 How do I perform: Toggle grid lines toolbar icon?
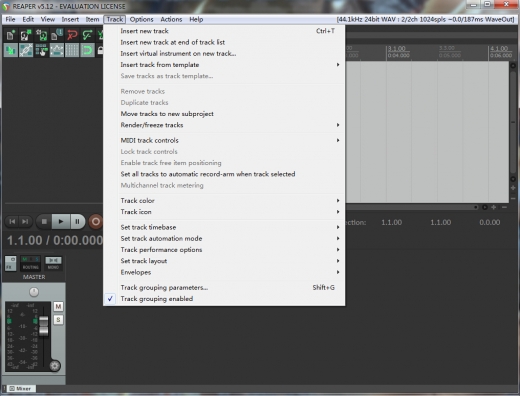pyautogui.click(x=72, y=51)
